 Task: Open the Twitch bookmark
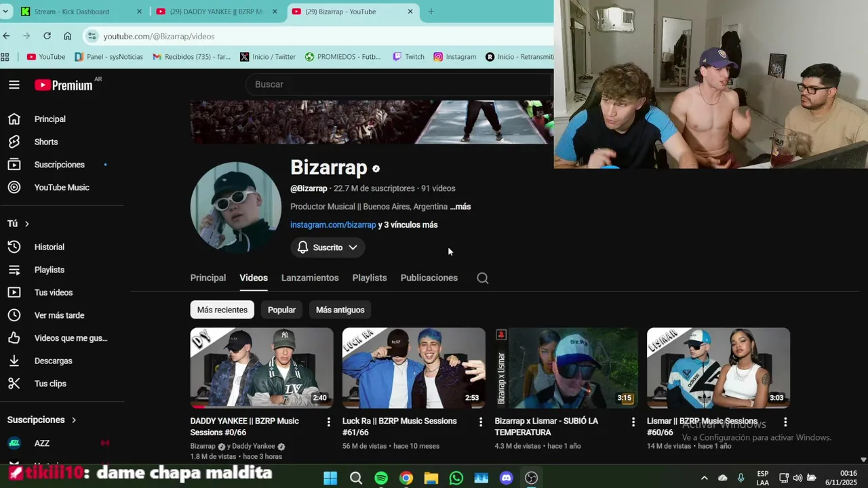408,57
